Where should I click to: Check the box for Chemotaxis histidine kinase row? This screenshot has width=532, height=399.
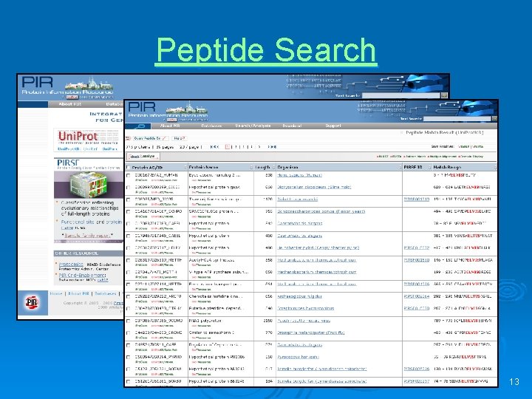[x=129, y=296]
